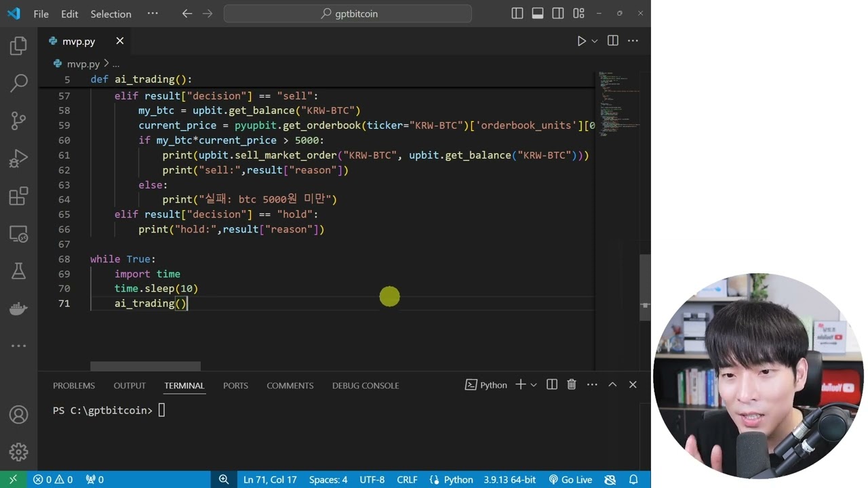This screenshot has width=868, height=488.
Task: Open the Search view in activity bar
Action: tap(18, 83)
